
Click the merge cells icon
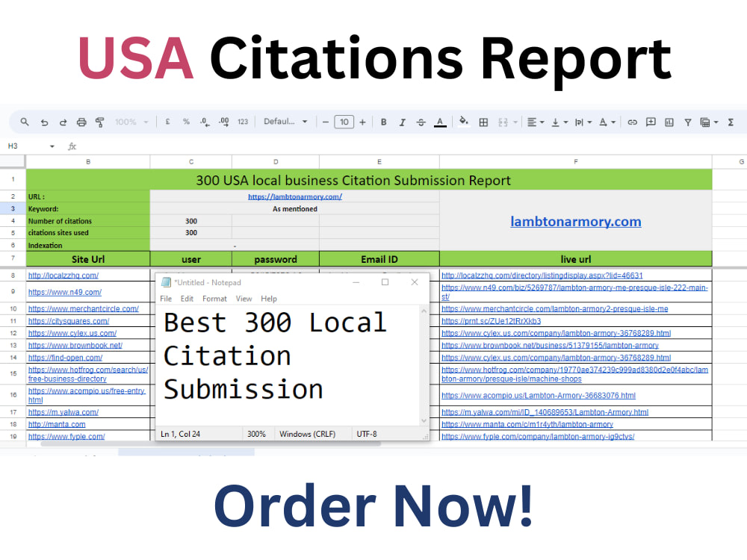point(503,122)
